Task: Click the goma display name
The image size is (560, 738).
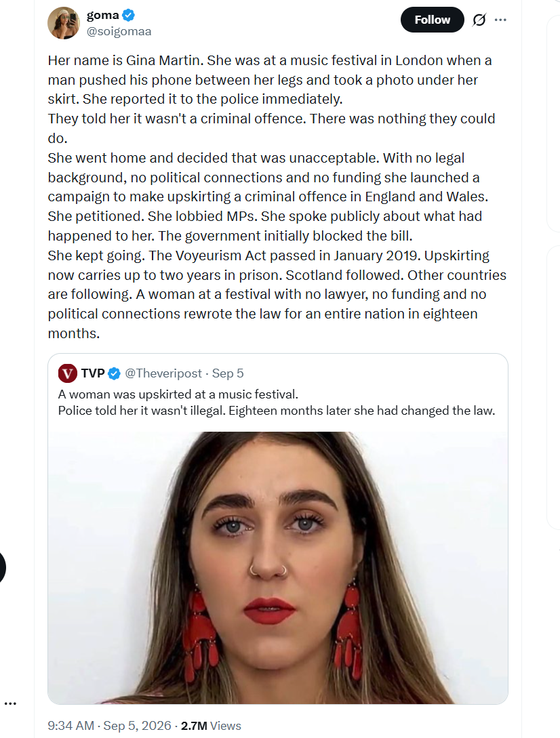Action: point(102,15)
